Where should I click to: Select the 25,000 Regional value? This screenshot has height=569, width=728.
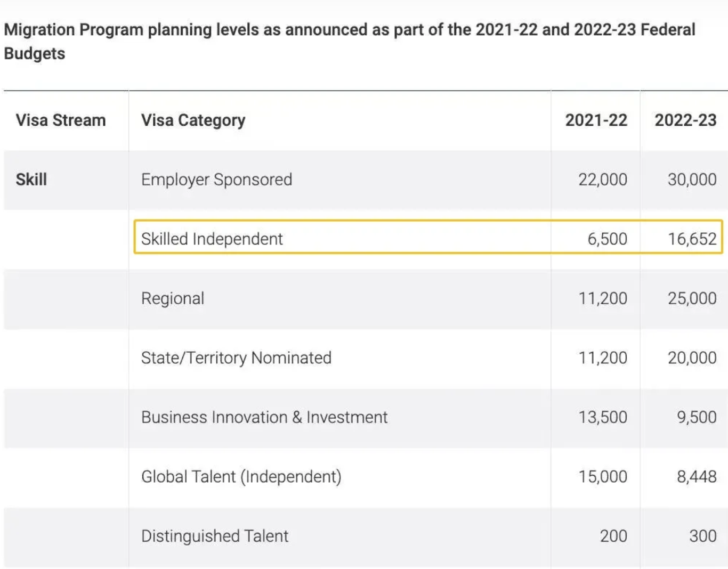click(692, 298)
